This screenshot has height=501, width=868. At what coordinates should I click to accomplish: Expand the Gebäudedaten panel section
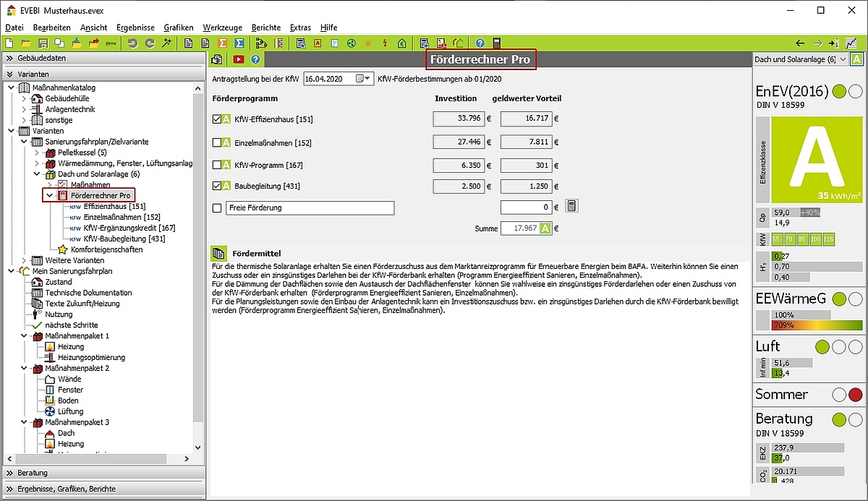coord(105,58)
